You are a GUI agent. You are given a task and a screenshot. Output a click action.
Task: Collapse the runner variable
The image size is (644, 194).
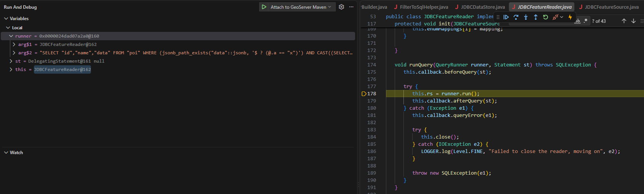(x=11, y=36)
